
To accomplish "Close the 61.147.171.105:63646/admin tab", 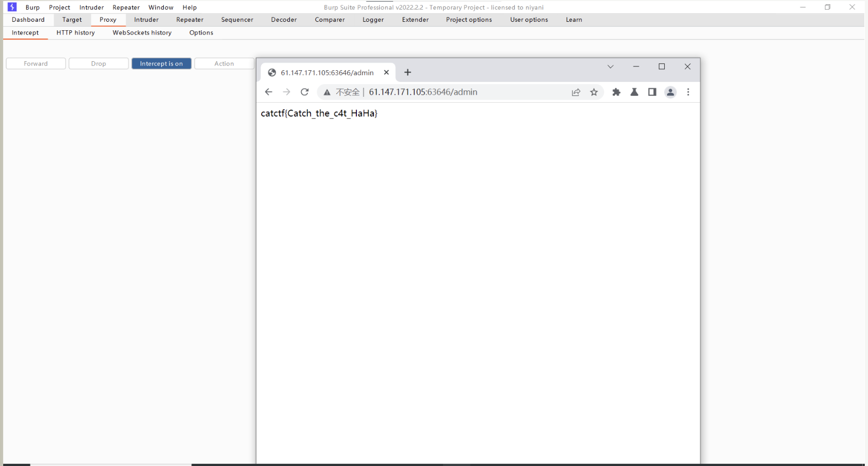I will tap(387, 72).
